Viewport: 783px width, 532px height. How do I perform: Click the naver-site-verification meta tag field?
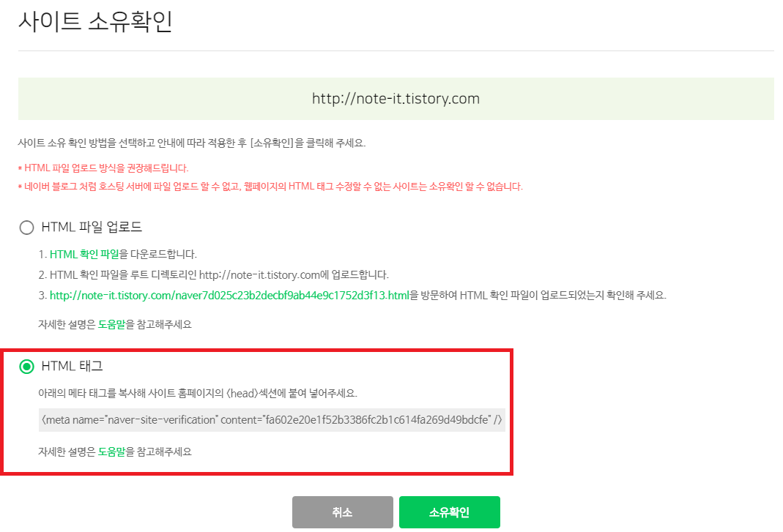tap(272, 420)
